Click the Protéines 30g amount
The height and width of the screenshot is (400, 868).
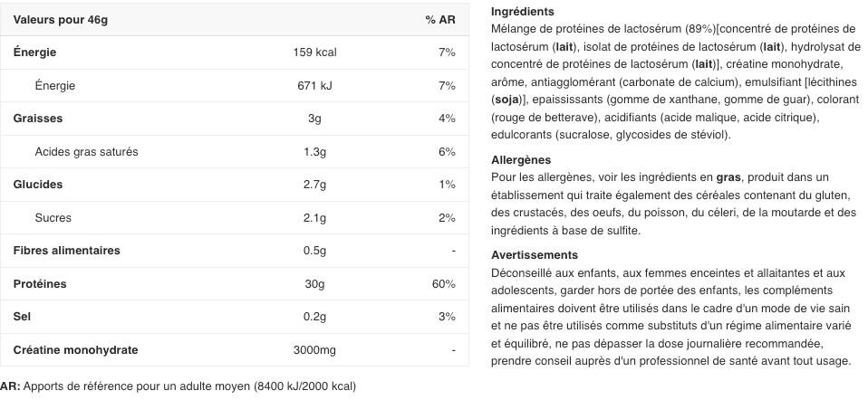314,284
